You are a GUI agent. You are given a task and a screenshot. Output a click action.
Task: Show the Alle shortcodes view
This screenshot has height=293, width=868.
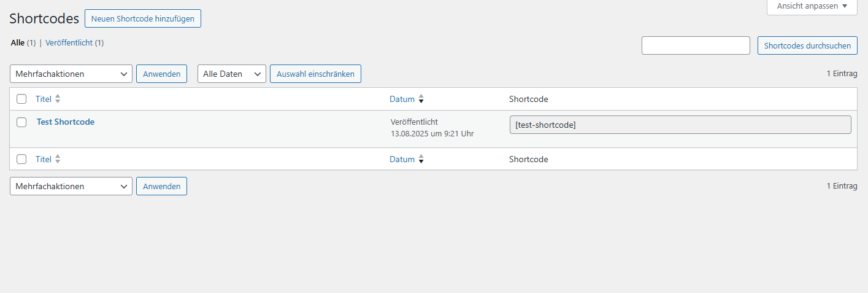pyautogui.click(x=18, y=43)
